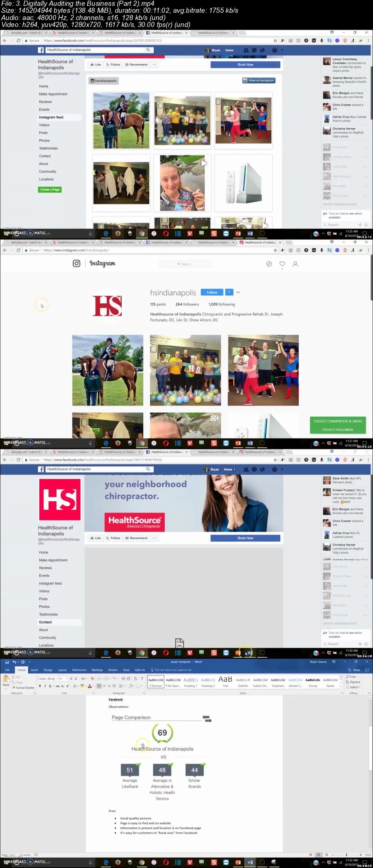Click the zoom slider in Word's status bar
This screenshot has height=868, width=373.
tap(346, 854)
